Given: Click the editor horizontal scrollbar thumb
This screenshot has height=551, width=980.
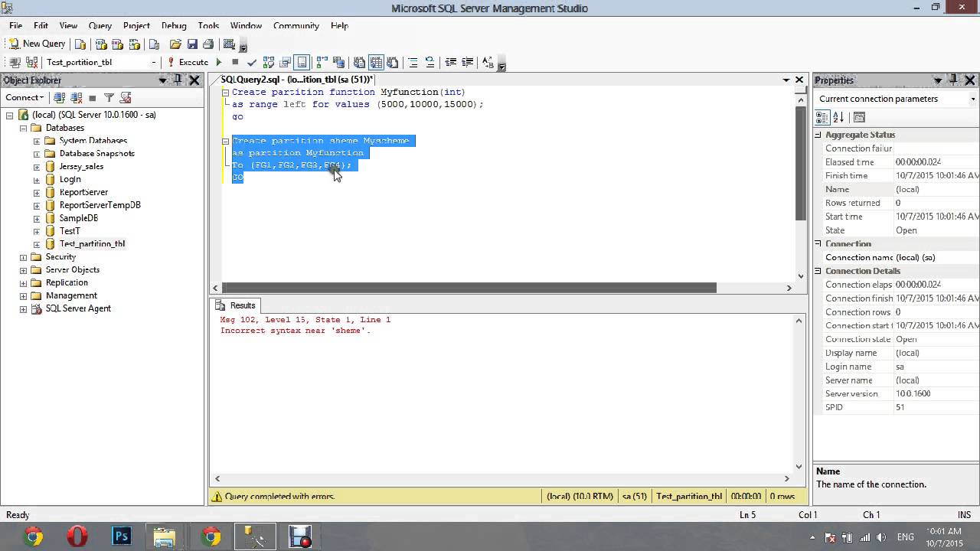Looking at the screenshot, I should (469, 288).
